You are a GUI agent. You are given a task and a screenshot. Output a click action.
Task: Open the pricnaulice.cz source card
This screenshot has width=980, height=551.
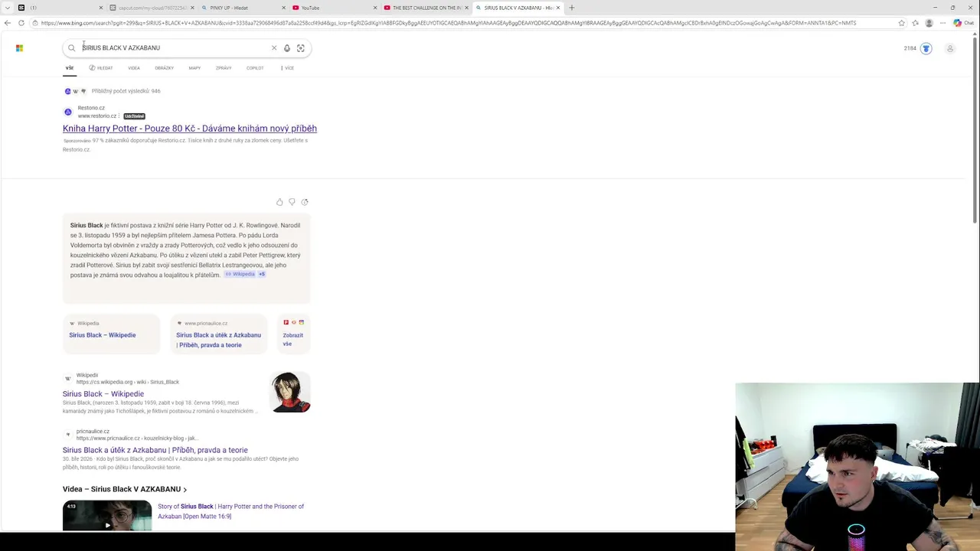[218, 334]
